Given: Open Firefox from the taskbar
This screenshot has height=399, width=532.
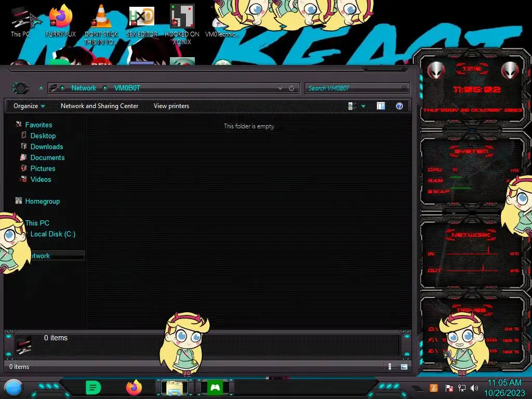Looking at the screenshot, I should [x=134, y=388].
